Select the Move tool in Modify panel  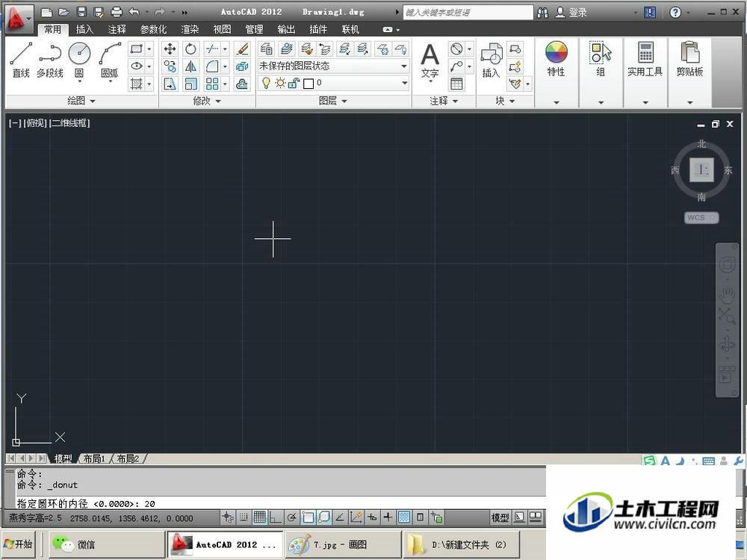170,49
